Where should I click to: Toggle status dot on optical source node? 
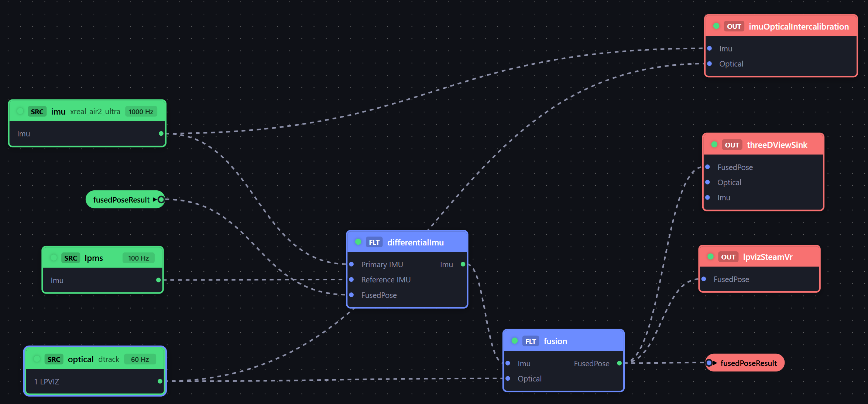point(37,359)
